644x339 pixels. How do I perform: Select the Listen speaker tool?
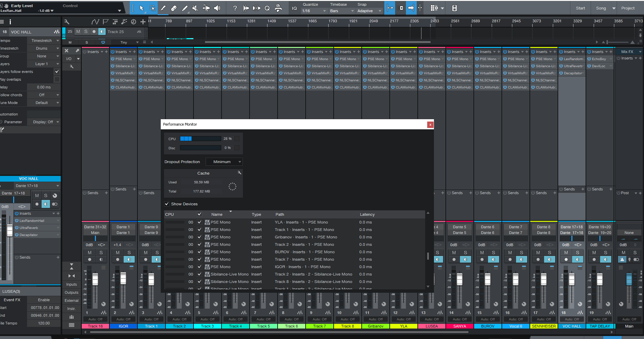pyautogui.click(x=217, y=8)
